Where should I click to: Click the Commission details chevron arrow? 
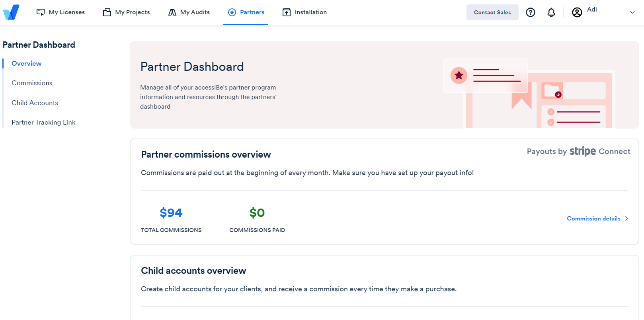point(626,219)
